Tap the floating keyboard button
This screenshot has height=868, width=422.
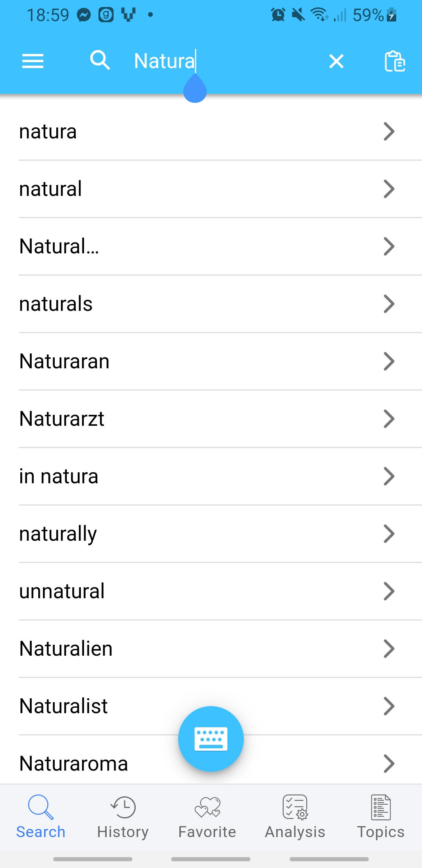pos(211,739)
